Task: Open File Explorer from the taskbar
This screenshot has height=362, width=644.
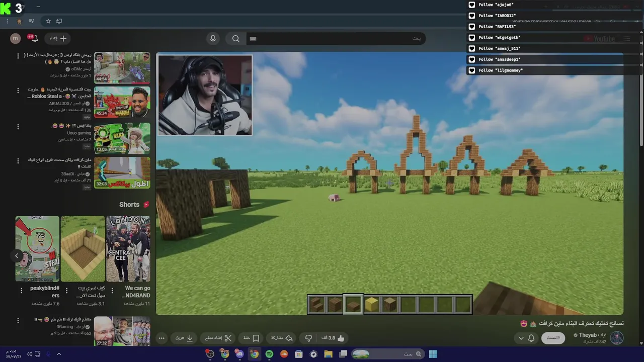Action: pos(329,354)
